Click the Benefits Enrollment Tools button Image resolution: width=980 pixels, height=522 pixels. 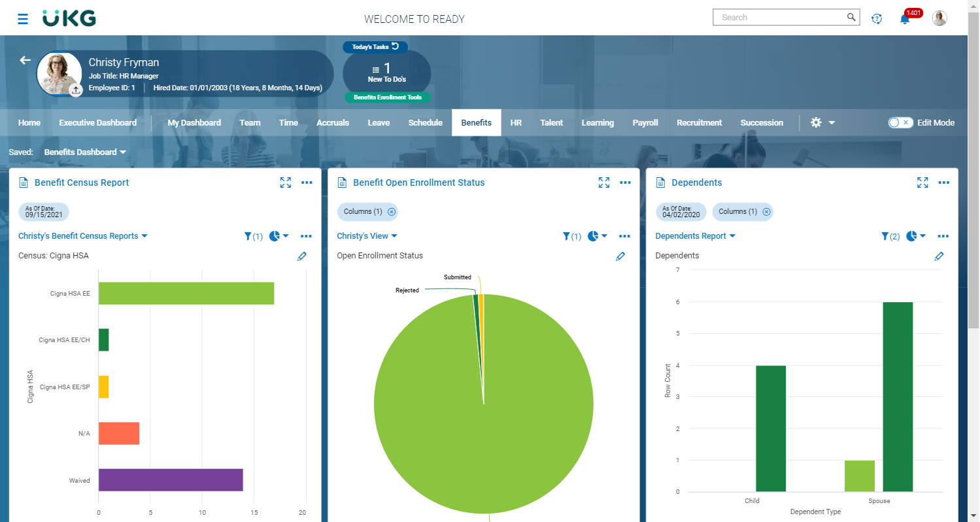[x=388, y=97]
